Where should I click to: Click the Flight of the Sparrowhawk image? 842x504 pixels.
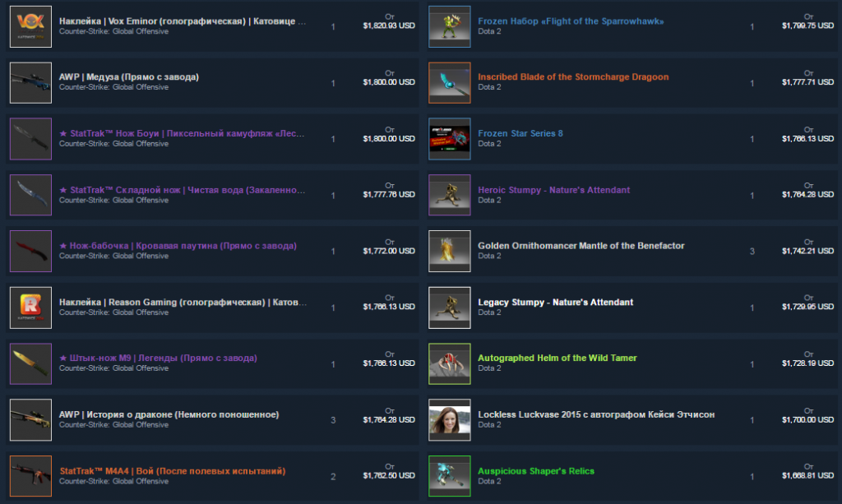pyautogui.click(x=450, y=27)
